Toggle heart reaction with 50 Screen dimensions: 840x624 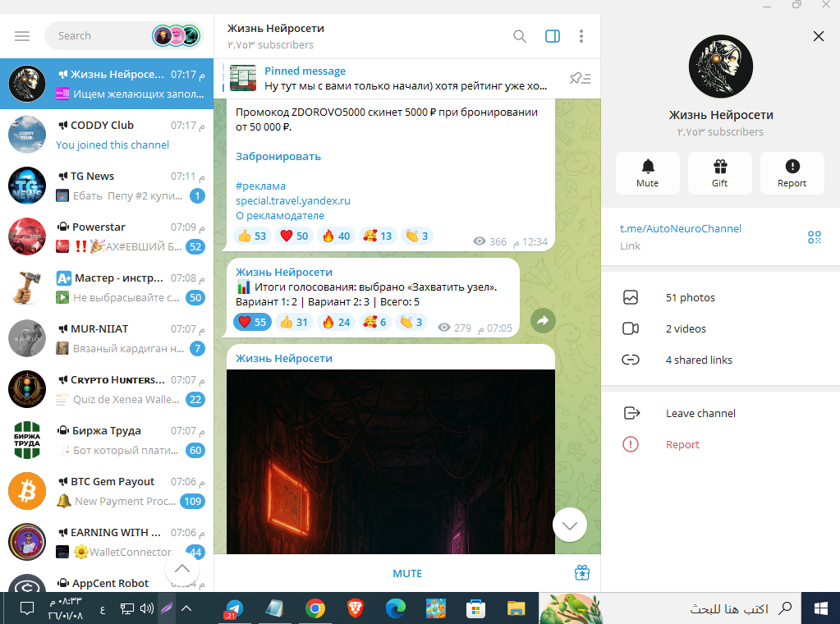(295, 236)
